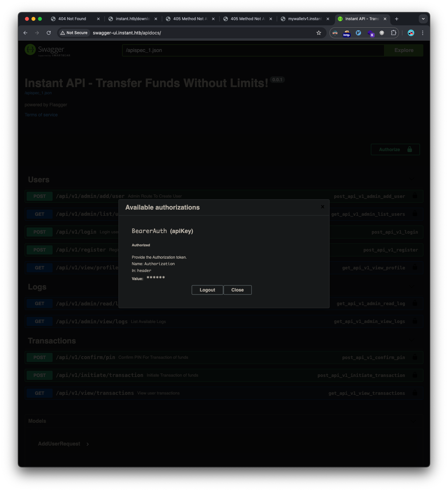
Task: Open the Terms of service link
Action: pos(41,114)
